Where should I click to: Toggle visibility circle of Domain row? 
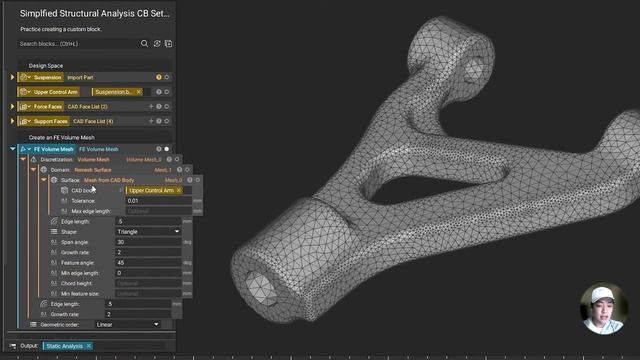pyautogui.click(x=187, y=169)
